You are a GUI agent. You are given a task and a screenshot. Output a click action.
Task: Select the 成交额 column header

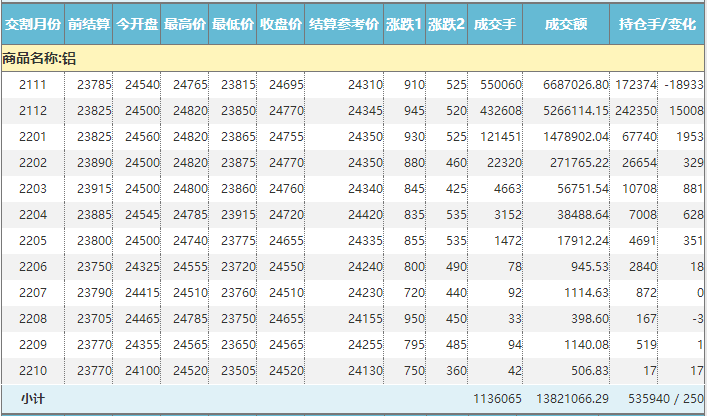pos(566,22)
